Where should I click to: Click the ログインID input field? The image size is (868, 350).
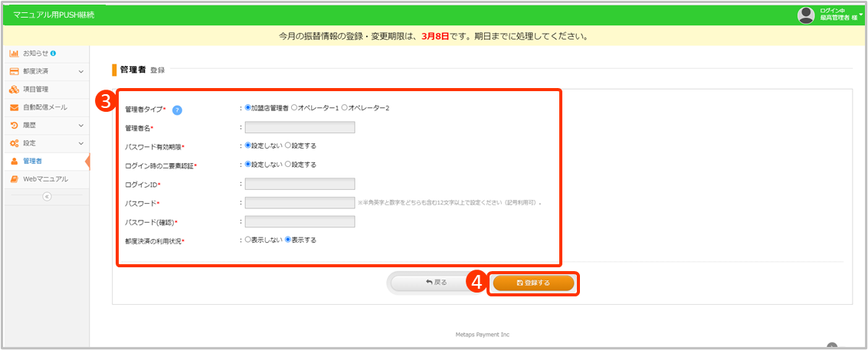tap(300, 184)
